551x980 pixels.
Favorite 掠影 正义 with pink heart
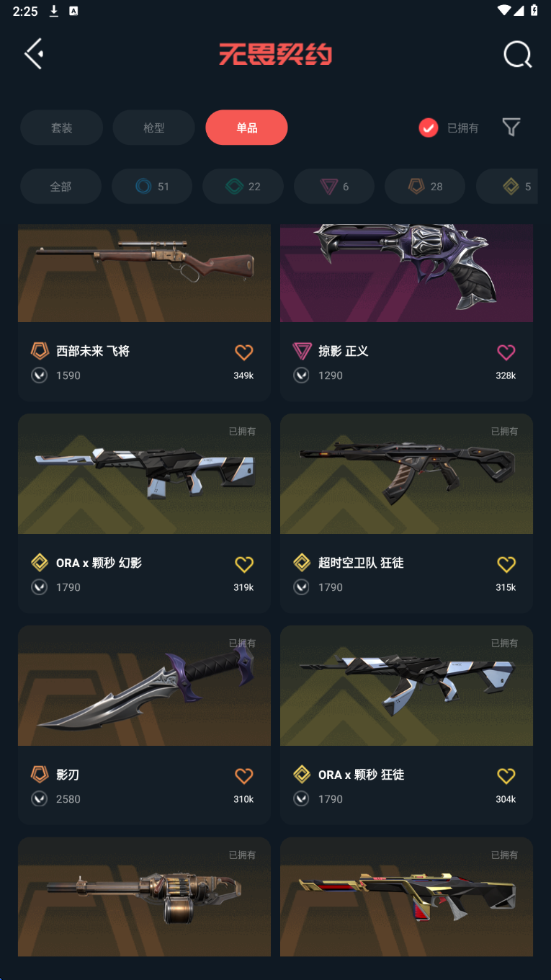(506, 352)
